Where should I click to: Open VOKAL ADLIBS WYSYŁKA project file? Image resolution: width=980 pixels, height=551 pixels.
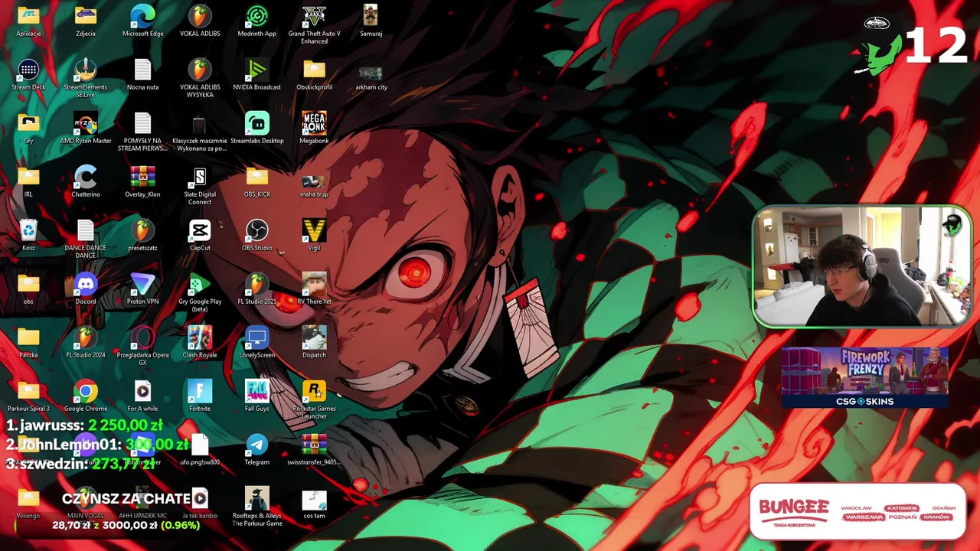click(x=200, y=78)
